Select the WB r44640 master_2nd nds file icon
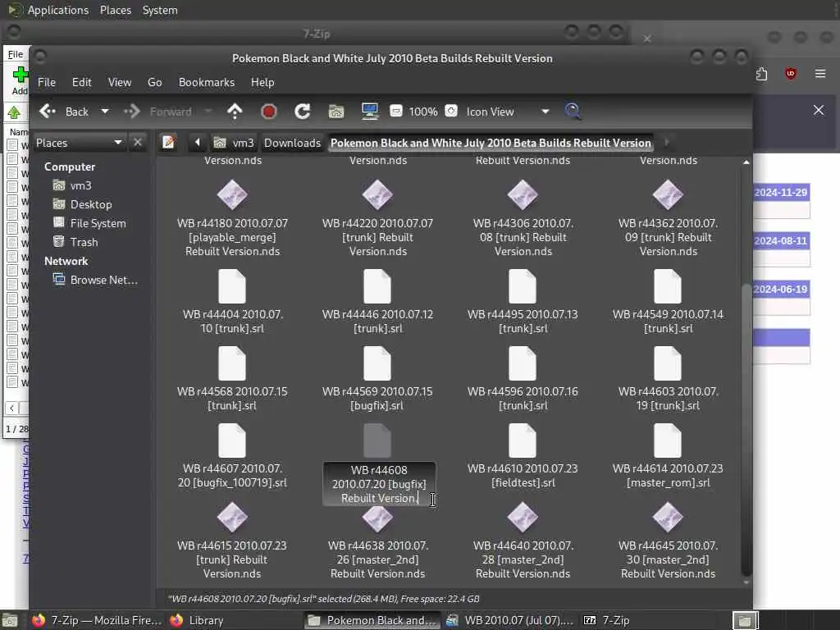840x630 pixels. pyautogui.click(x=523, y=518)
